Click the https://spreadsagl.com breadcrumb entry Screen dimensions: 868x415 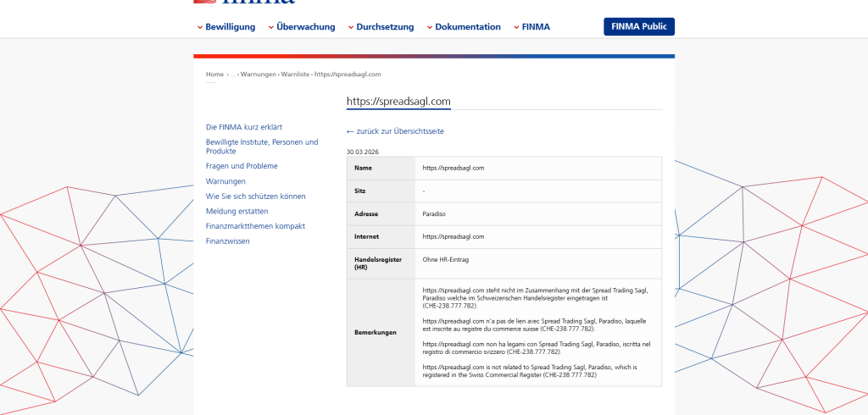point(348,75)
